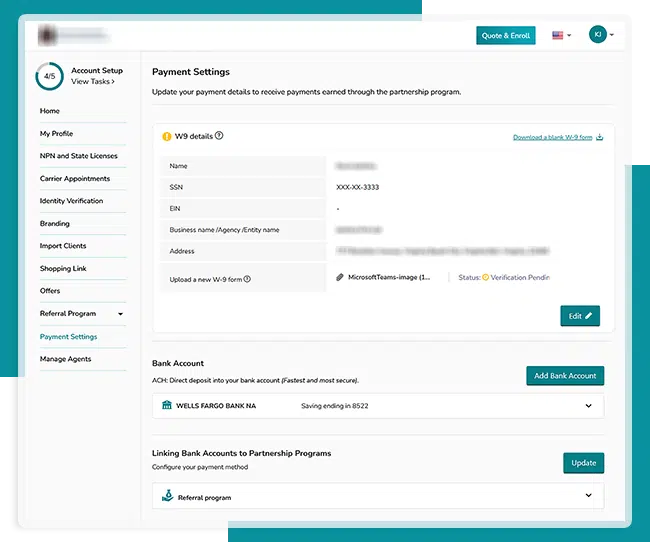Select NPN and State Licenses

click(x=79, y=156)
